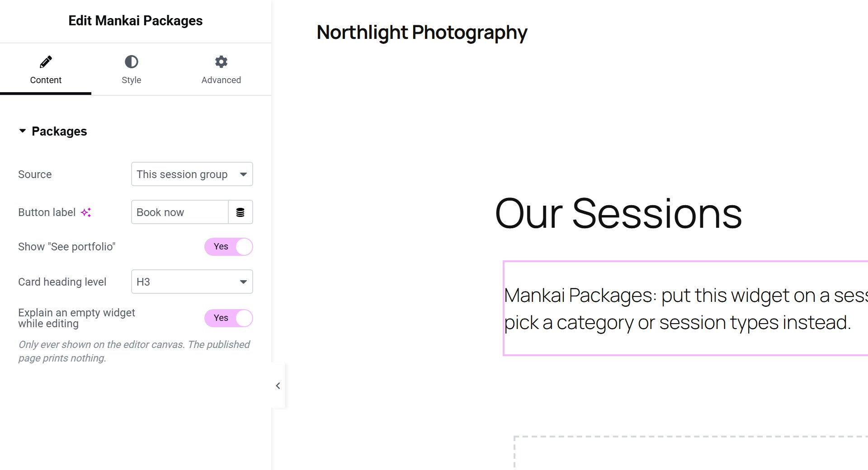The width and height of the screenshot is (868, 470).
Task: Click the AI sparkle icon beside Button label
Action: [86, 212]
